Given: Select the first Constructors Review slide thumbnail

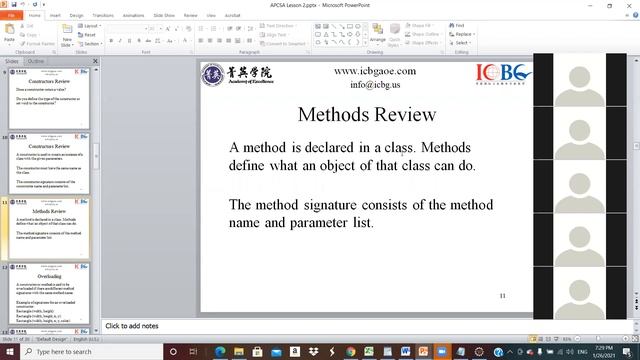Looking at the screenshot, I should point(49,98).
